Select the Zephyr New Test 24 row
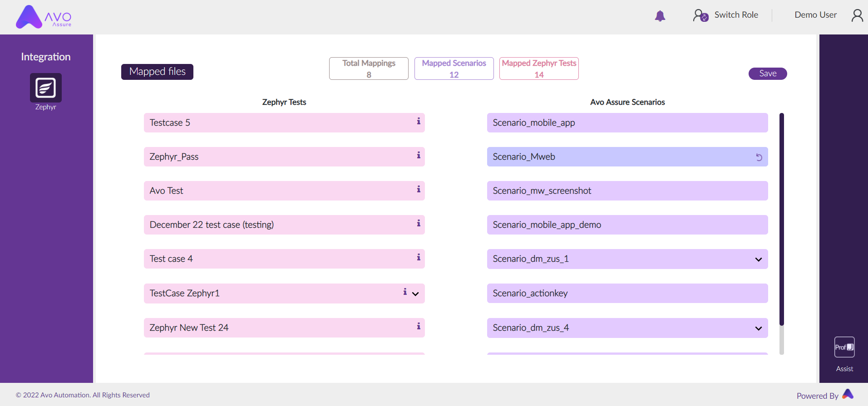 point(284,328)
